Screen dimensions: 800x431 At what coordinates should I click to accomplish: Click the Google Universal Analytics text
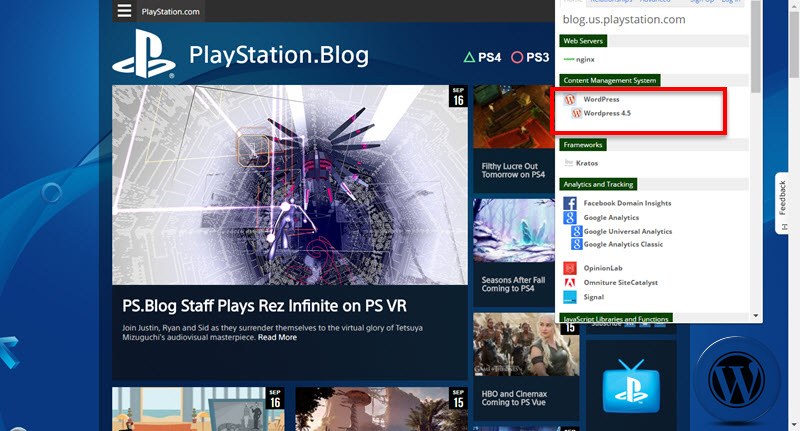click(x=628, y=231)
